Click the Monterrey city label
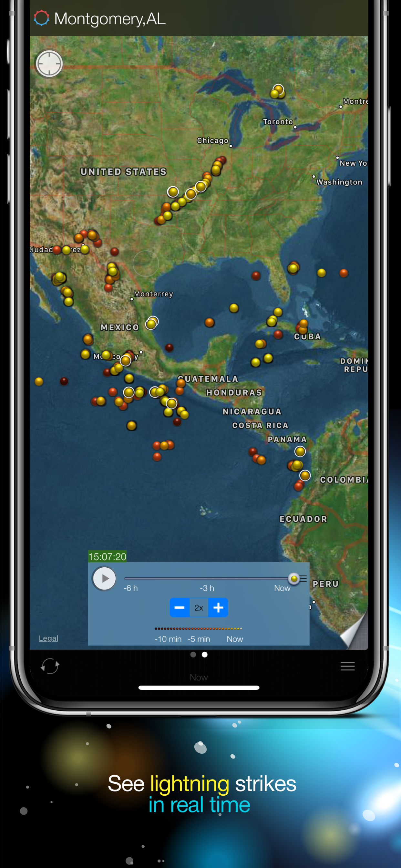This screenshot has width=401, height=868. click(154, 294)
